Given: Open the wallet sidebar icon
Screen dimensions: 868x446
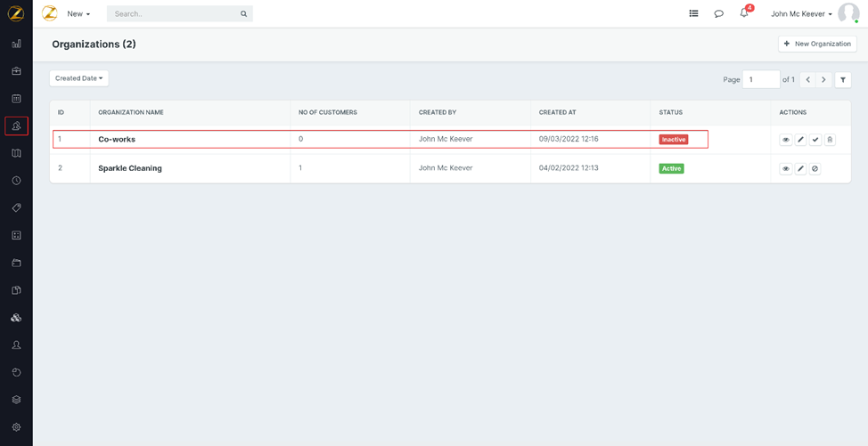Looking at the screenshot, I should click(x=16, y=263).
